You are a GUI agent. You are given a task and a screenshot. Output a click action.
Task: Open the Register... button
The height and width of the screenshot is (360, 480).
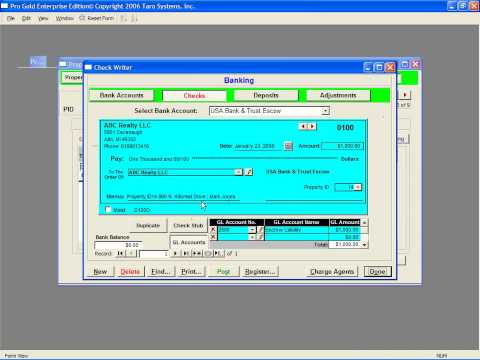coord(260,272)
